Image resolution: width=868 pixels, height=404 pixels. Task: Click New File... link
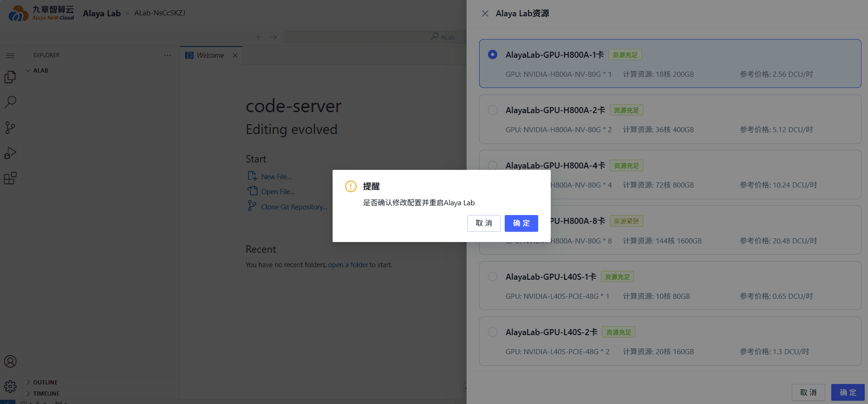coord(276,177)
